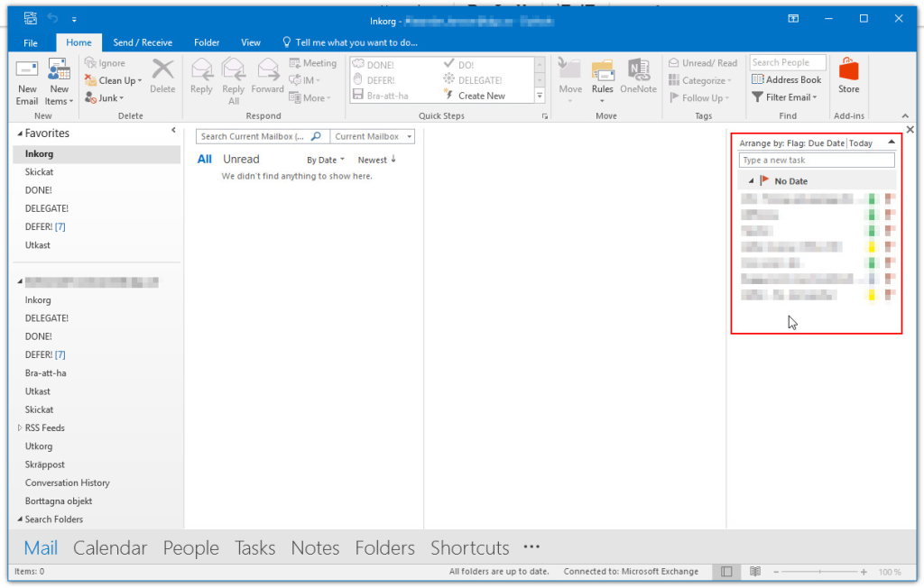
Task: Toggle the Unread filter in message list
Action: (x=241, y=160)
